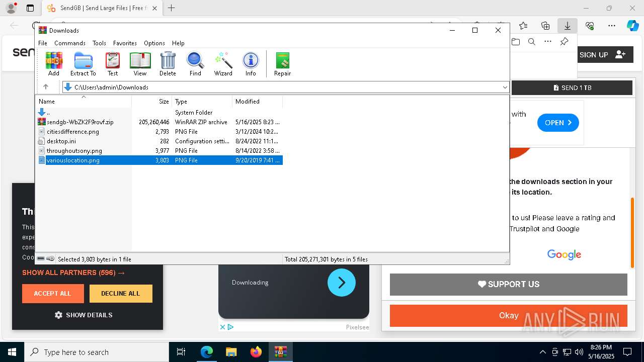
Task: Sort by Size column header
Action: tap(152, 102)
